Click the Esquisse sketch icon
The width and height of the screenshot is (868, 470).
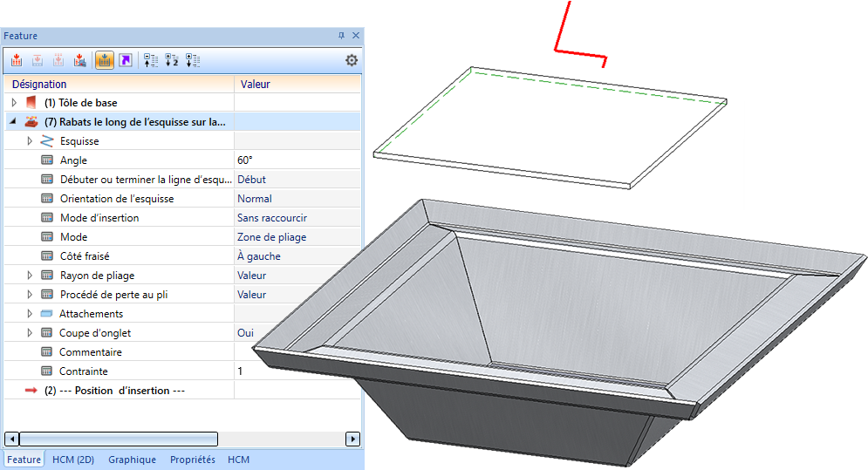pos(47,141)
